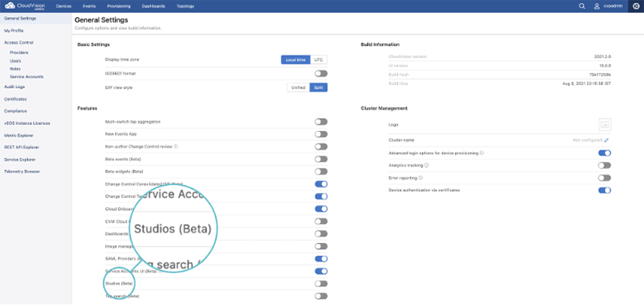Disable Advanced login options for device provisioning
The image size is (644, 305).
(x=604, y=153)
